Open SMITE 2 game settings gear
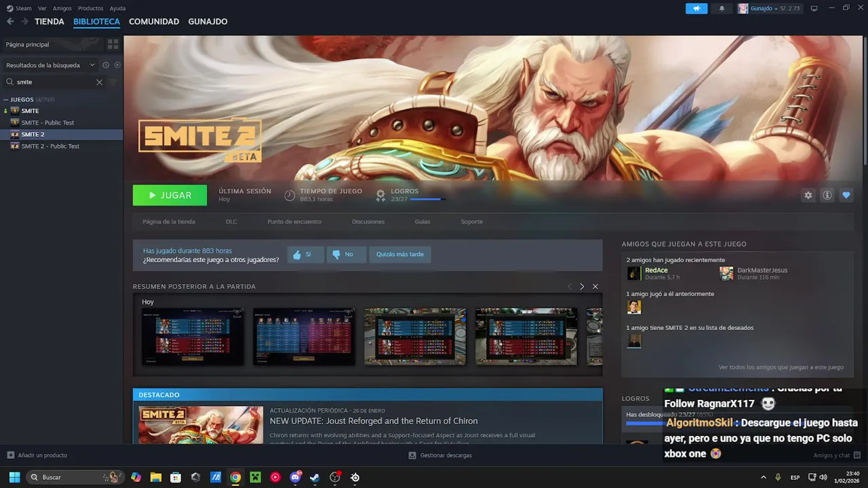This screenshot has width=868, height=488. pyautogui.click(x=808, y=195)
